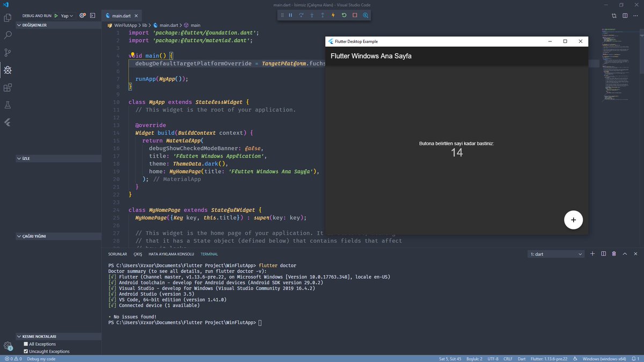
Task: Click 'Flutter: 1.13.6-pre.22' status item
Action: coord(548,358)
